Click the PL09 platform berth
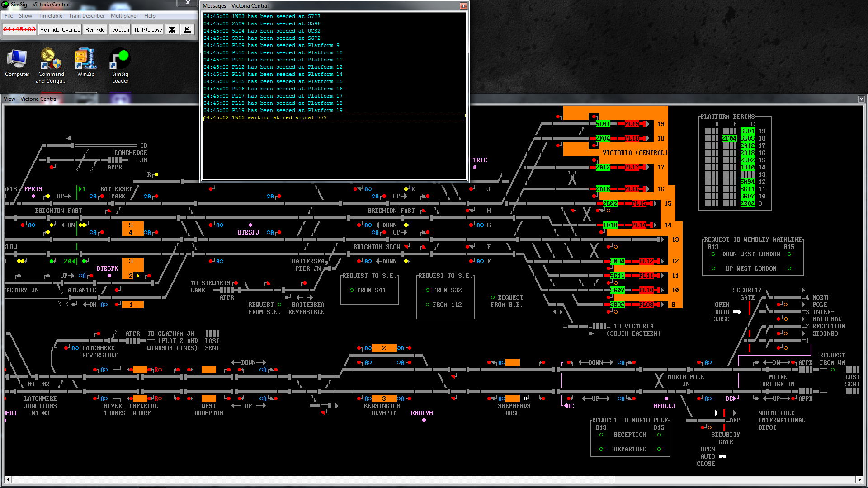The image size is (868, 488). coord(646,305)
